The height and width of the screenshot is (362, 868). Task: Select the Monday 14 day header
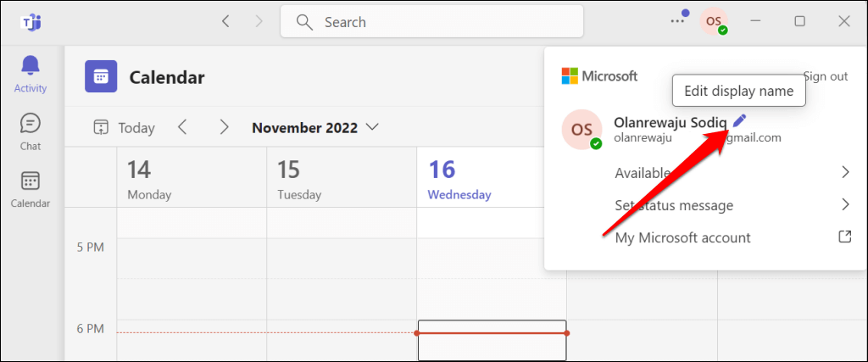click(x=192, y=178)
